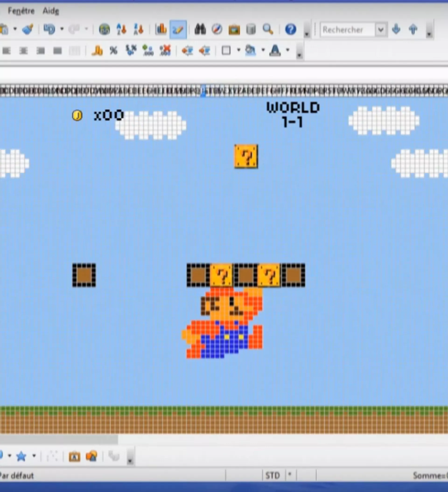Open the borders dropdown arrow
Screen dimensions: 448x492
(x=239, y=50)
